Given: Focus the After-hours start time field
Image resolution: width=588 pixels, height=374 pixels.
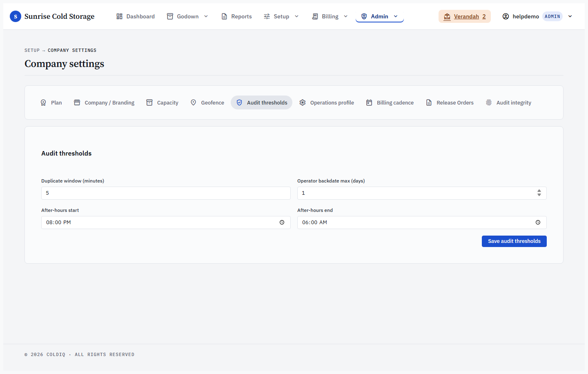Looking at the screenshot, I should coord(166,223).
